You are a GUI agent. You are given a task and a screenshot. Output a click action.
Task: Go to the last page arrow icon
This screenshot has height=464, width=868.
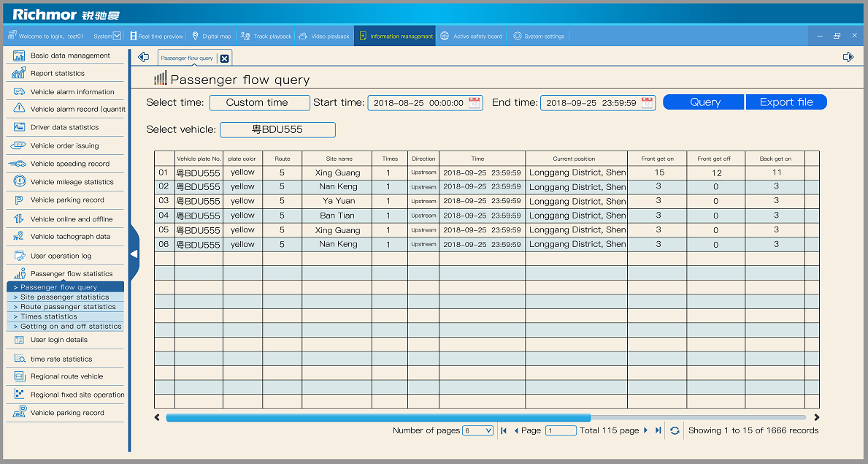point(658,431)
